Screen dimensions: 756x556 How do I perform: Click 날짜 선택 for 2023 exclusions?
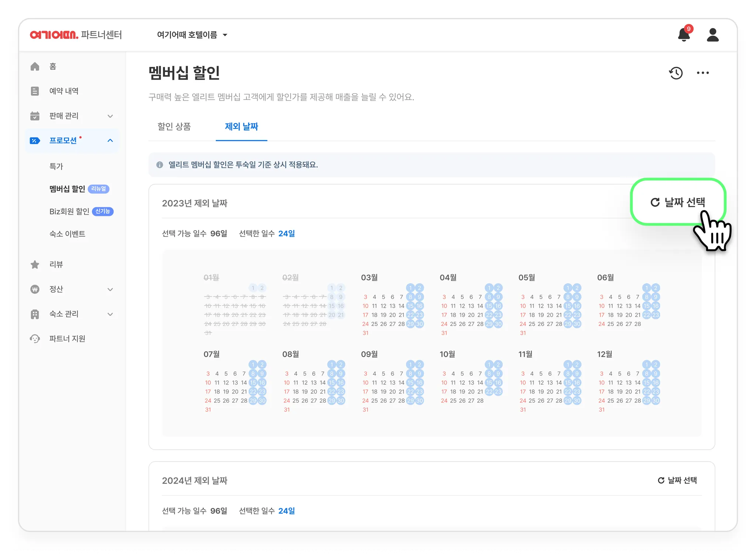[678, 202]
